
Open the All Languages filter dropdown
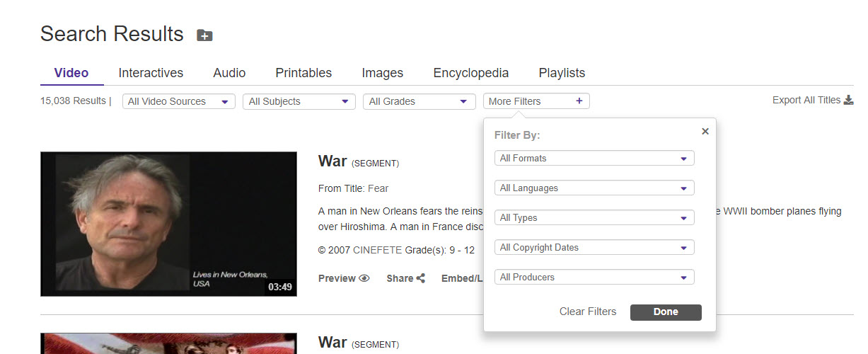click(594, 188)
